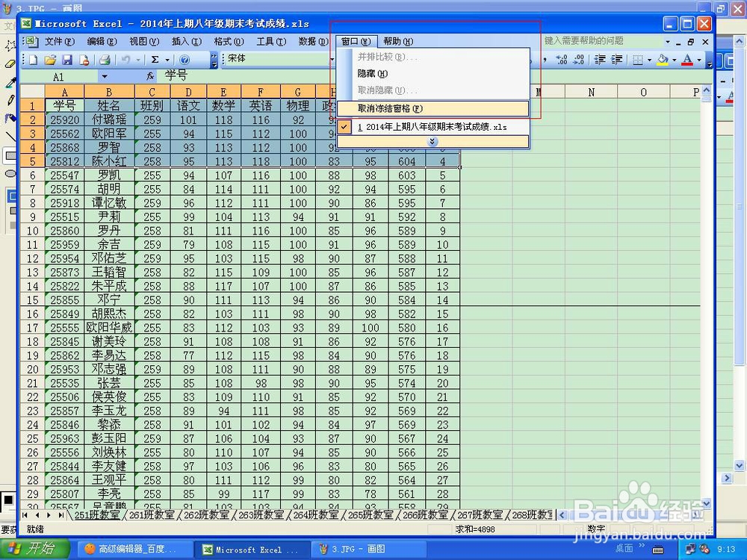Switch to the 261班教室 sheet tab
Screen dimensions: 747x560
[x=152, y=514]
